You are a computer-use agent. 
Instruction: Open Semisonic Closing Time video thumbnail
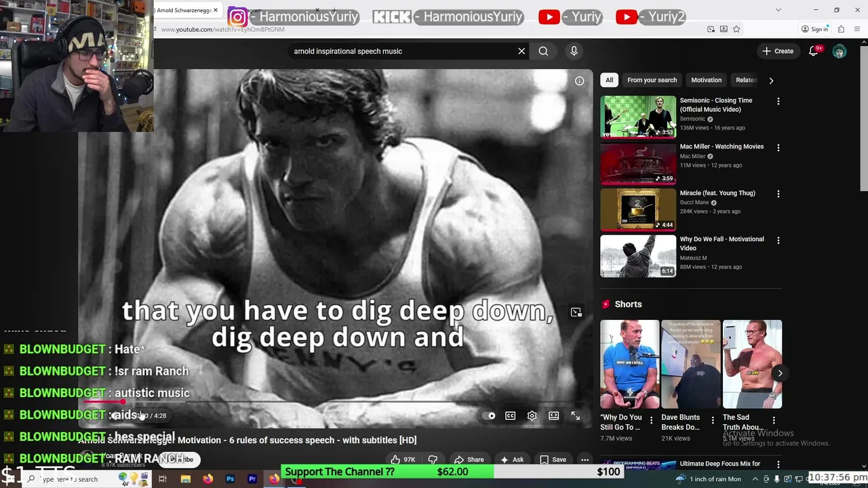click(x=638, y=117)
